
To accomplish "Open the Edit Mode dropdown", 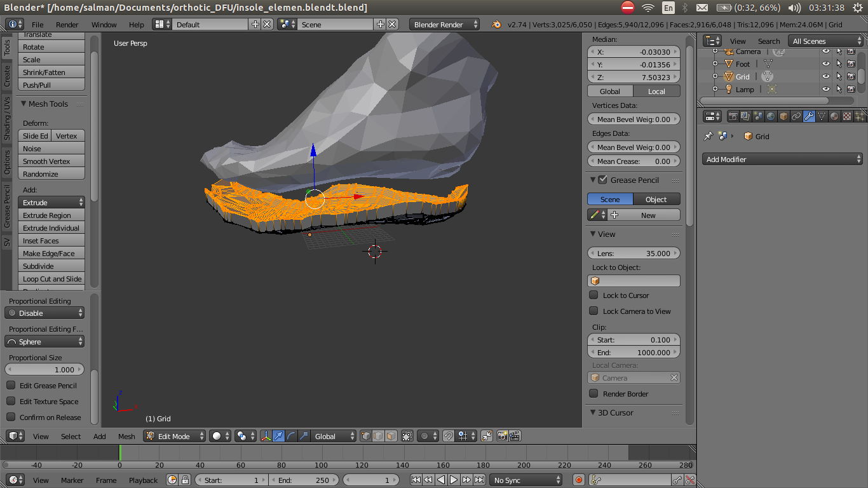I will (173, 436).
